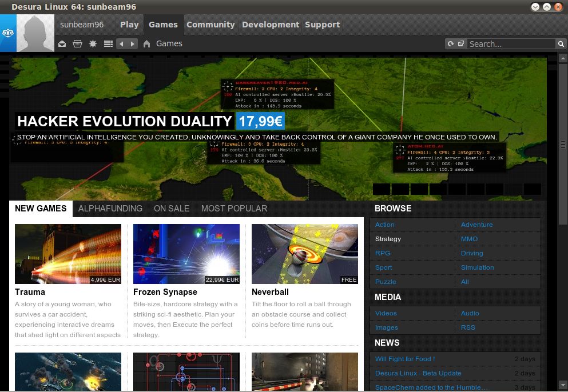Open the sunbeam96 profile avatar
The image size is (568, 392).
[35, 33]
